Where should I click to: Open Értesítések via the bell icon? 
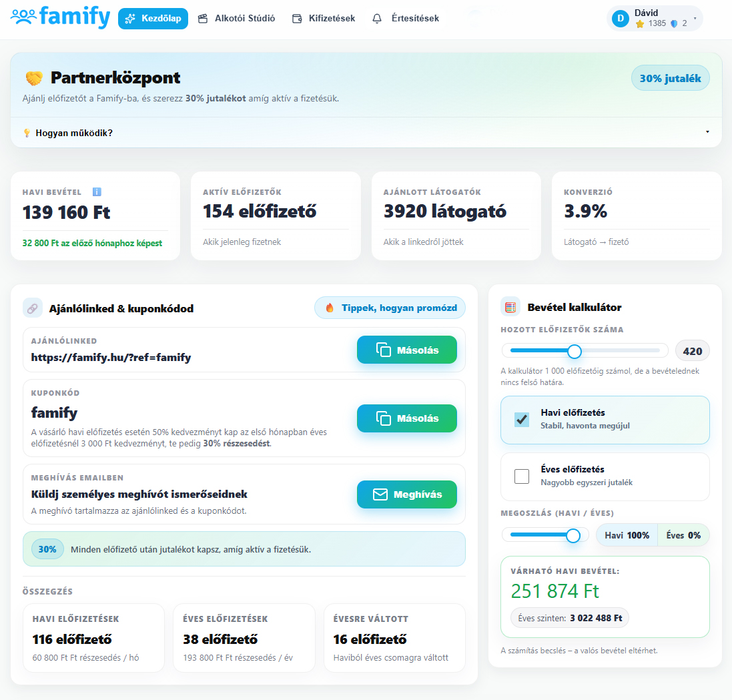point(376,18)
